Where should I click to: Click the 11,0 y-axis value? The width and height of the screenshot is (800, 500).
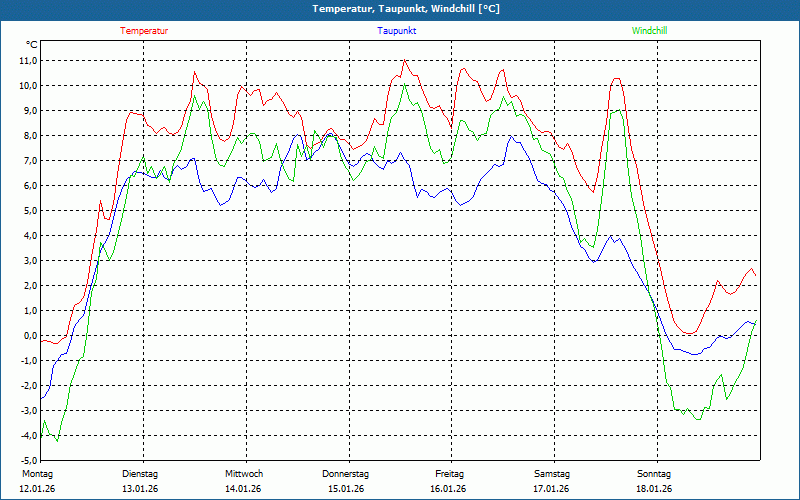point(28,61)
